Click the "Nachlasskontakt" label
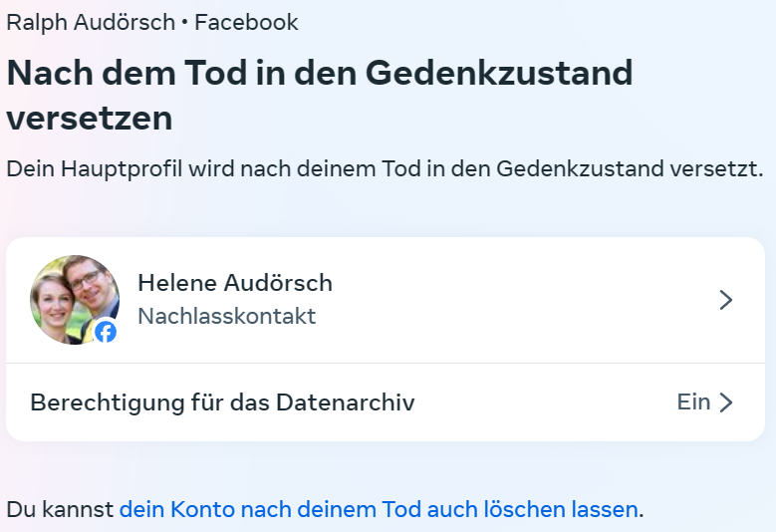776x532 pixels. 226,317
